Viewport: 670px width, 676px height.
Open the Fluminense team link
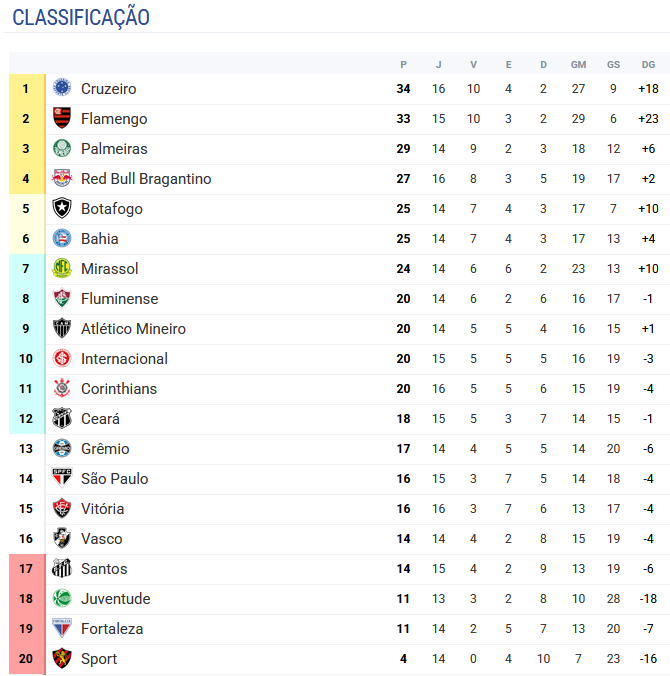pyautogui.click(x=119, y=299)
